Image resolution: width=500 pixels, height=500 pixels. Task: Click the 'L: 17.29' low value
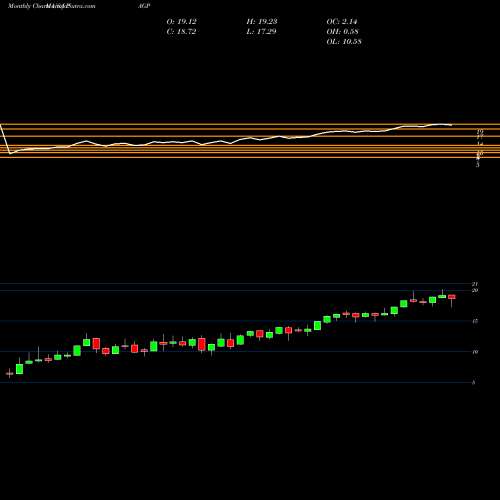[262, 32]
